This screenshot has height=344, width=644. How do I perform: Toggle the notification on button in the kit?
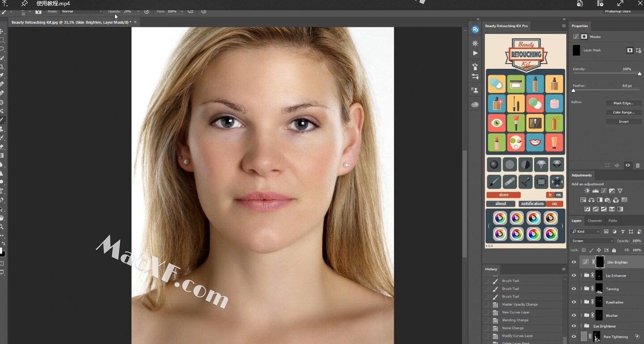(554, 204)
